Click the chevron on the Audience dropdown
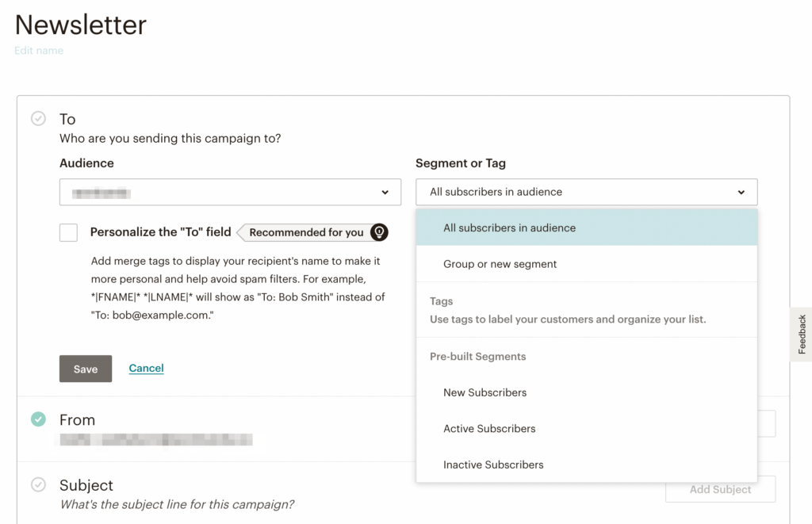The height and width of the screenshot is (524, 812). coord(386,192)
